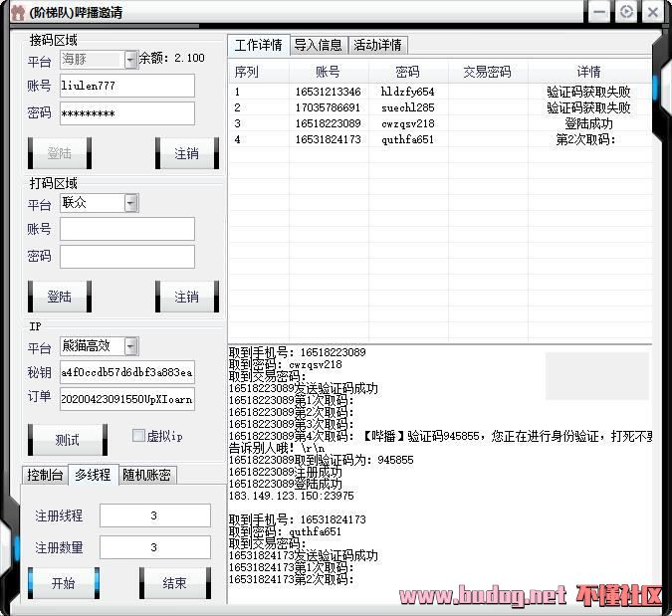This screenshot has width=672, height=616.
Task: Minimize the 哔播邀请 window
Action: pos(599,12)
